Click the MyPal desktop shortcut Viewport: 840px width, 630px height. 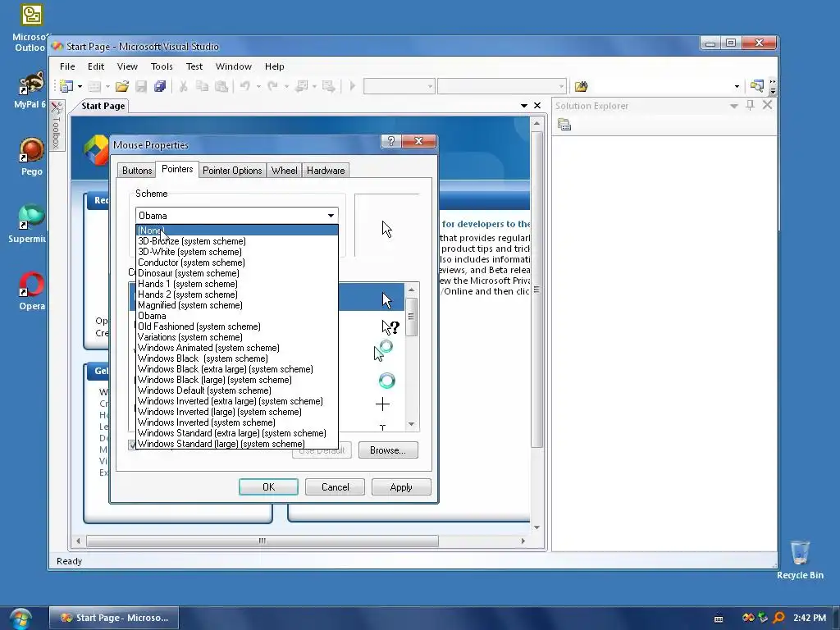click(31, 89)
